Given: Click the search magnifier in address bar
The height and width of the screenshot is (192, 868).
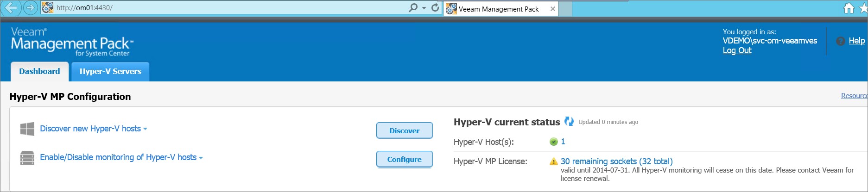Looking at the screenshot, I should [413, 7].
